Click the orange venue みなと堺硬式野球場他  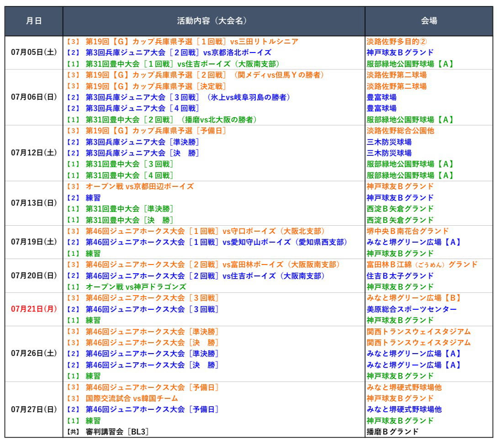coord(404,387)
